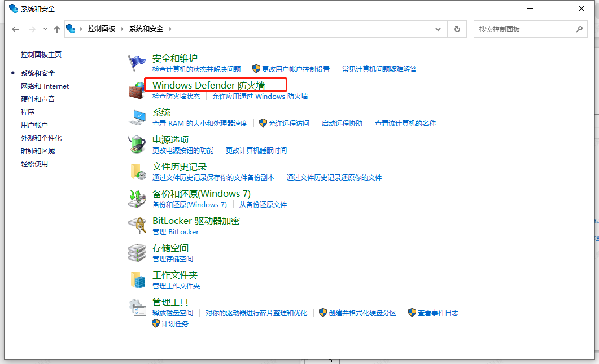Expand the chevron after 系统和安全 breadcrumb
599x364 pixels.
click(x=170, y=29)
